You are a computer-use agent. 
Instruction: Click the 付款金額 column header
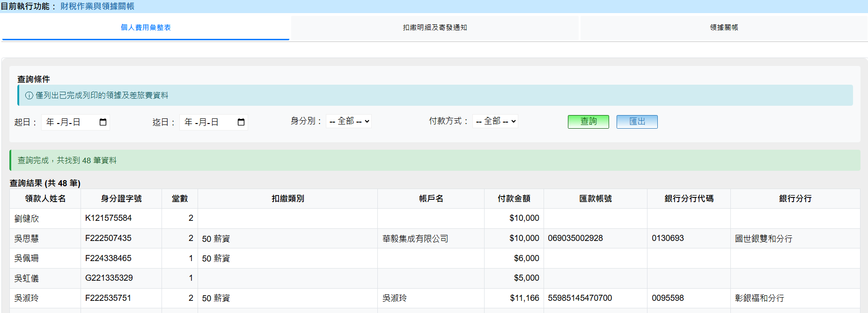click(514, 199)
